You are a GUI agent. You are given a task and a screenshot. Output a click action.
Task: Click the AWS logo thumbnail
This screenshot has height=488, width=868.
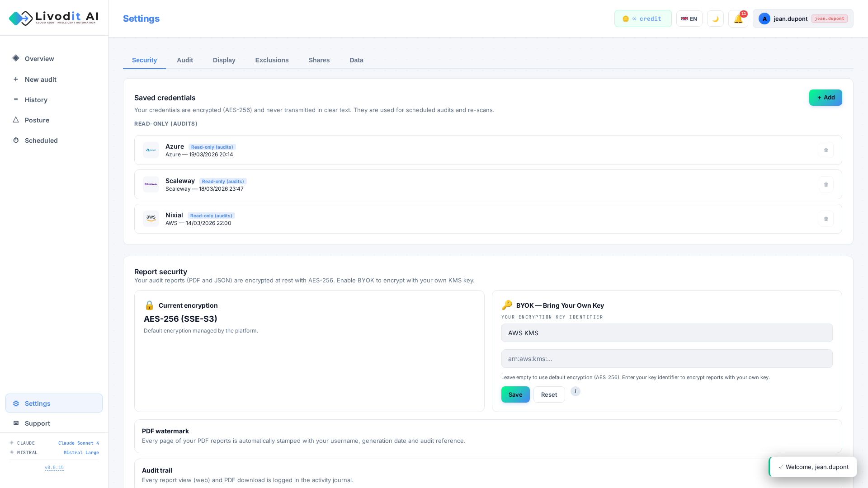[151, 219]
